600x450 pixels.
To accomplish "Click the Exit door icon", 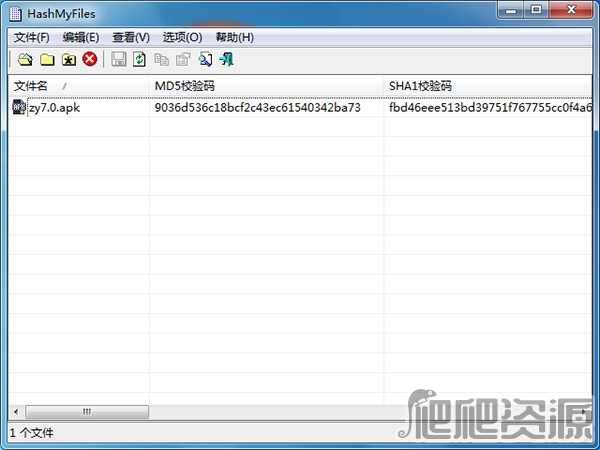I will pos(227,60).
